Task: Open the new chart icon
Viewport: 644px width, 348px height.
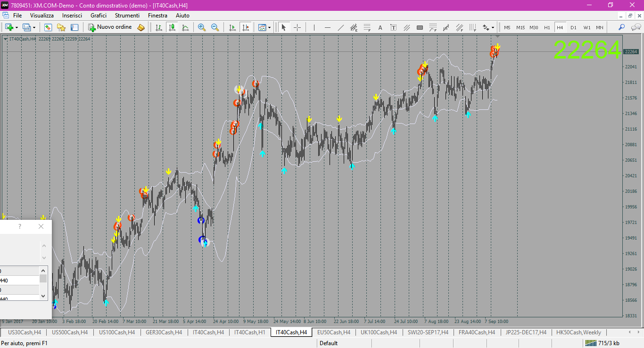Action: (9, 27)
